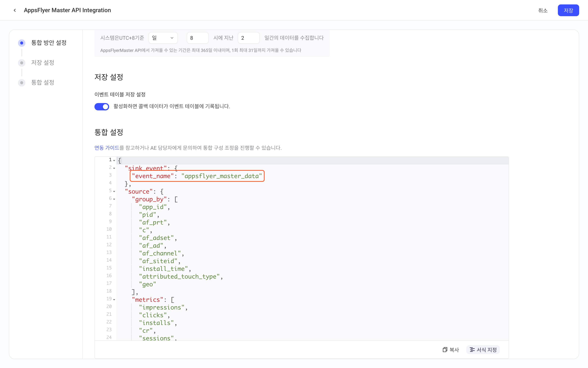Edit the hour input field showing 8
The width and height of the screenshot is (588, 368).
197,38
